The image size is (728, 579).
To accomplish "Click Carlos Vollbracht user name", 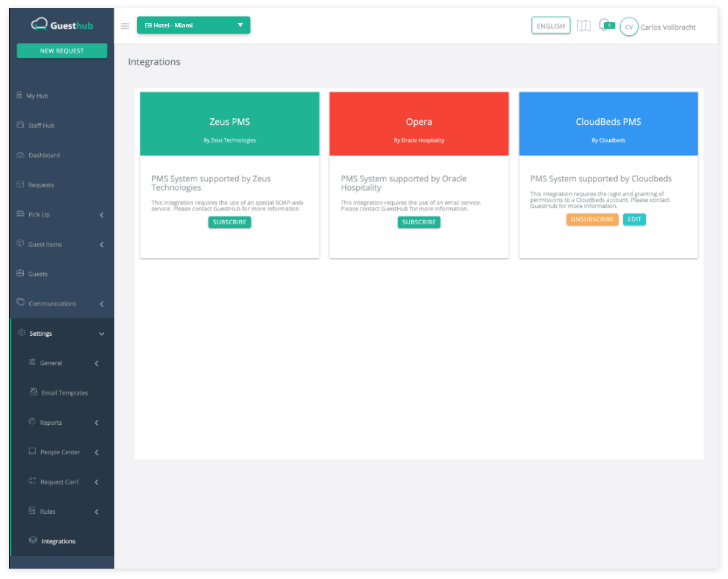I will (668, 27).
